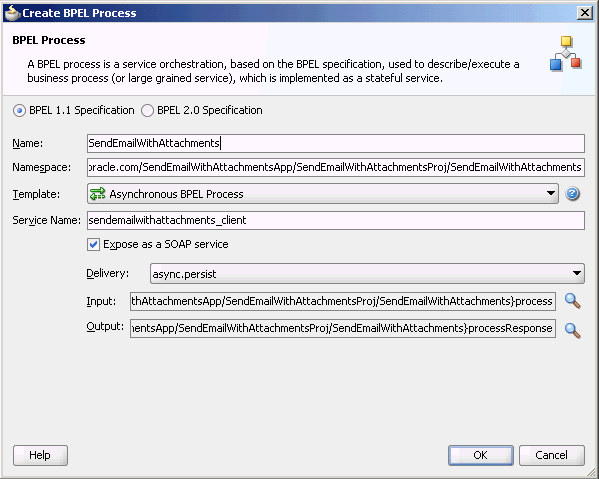
Task: Click the BPEL process diagram icon in header
Action: point(566,53)
